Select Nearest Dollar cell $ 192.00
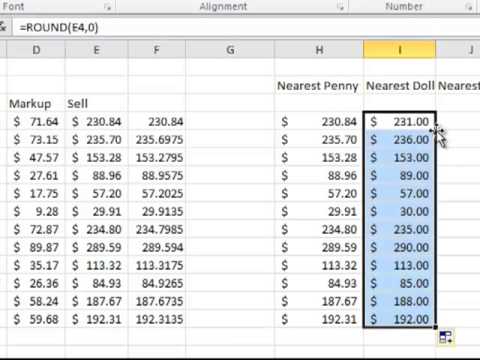This screenshot has width=480, height=360. (400, 320)
